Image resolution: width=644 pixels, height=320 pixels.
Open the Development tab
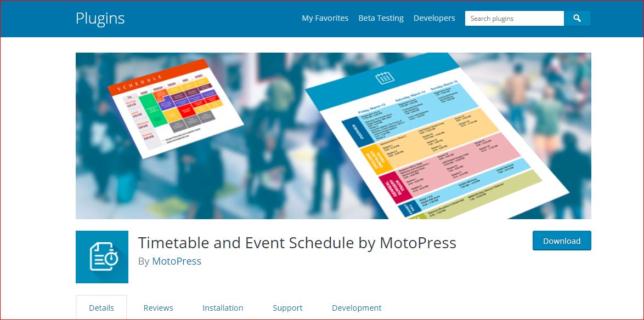[x=357, y=308]
